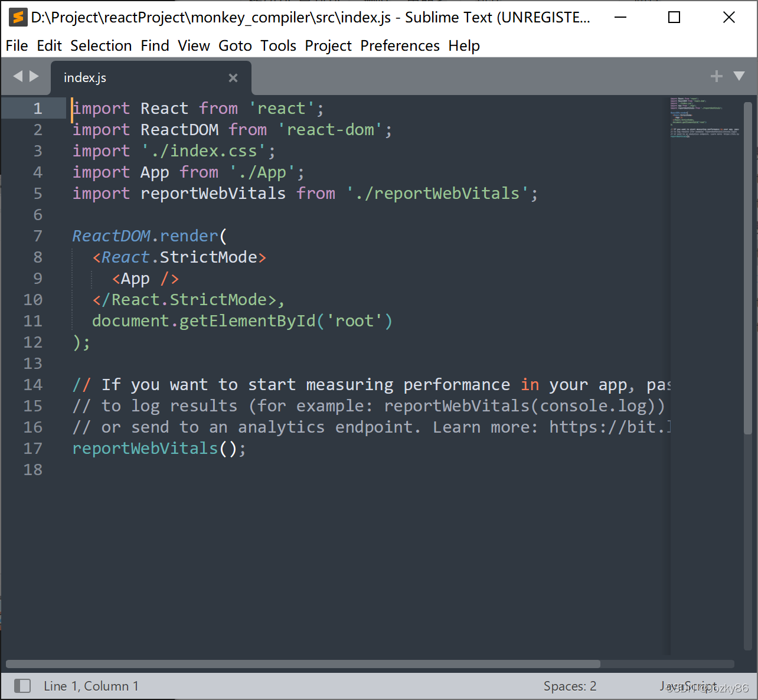This screenshot has width=758, height=700.
Task: Open the Preferences menu
Action: tap(400, 45)
